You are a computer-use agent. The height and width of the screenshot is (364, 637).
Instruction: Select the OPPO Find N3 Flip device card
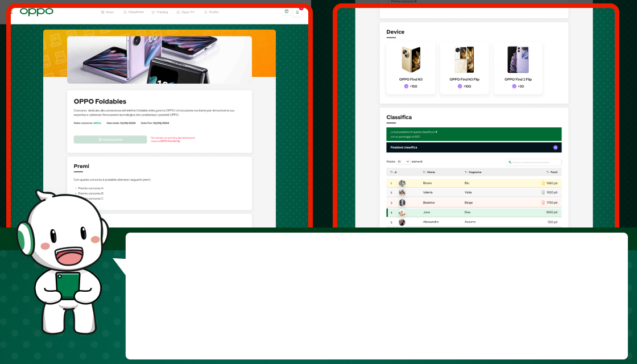(x=464, y=68)
